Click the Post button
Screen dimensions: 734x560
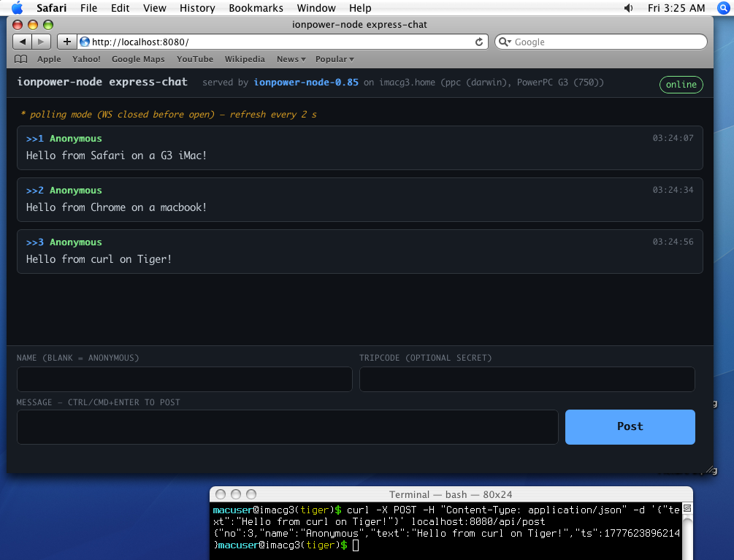630,426
